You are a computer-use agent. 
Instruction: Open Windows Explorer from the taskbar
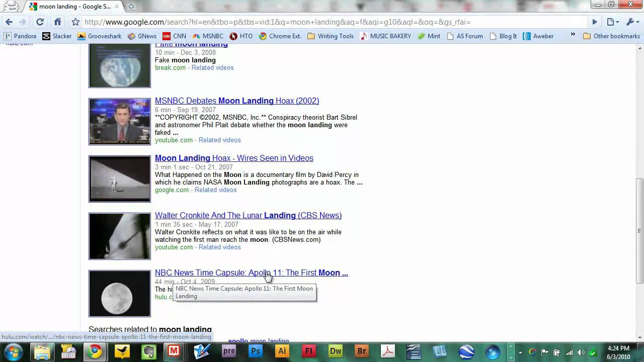(42, 351)
